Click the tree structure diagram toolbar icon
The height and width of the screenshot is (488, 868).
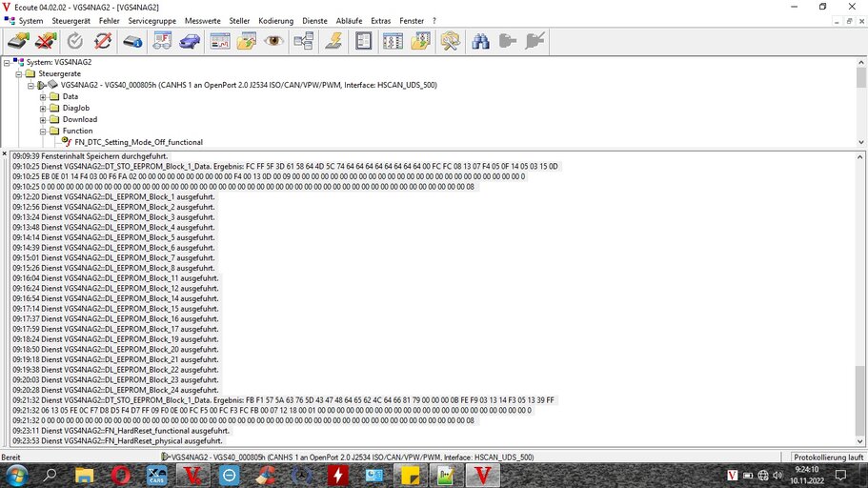click(303, 41)
